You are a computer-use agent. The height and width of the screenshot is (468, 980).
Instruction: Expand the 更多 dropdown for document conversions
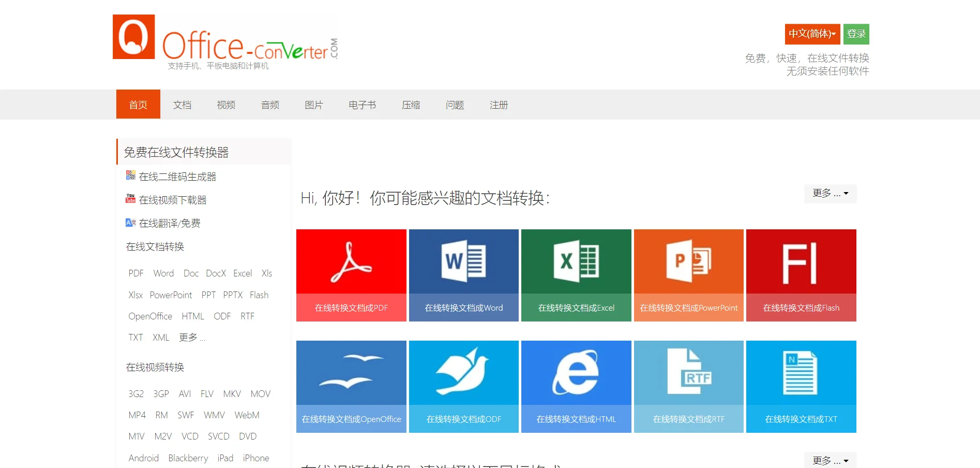831,194
